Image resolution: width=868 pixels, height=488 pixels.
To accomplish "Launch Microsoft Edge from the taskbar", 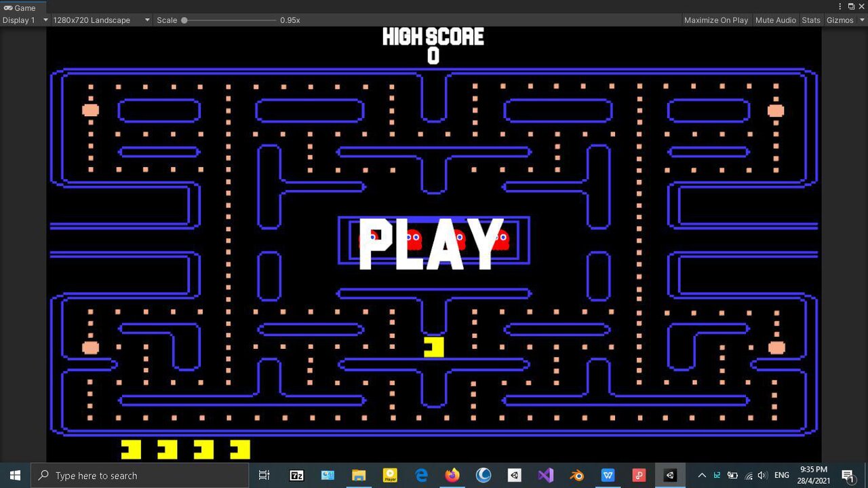I will click(421, 476).
